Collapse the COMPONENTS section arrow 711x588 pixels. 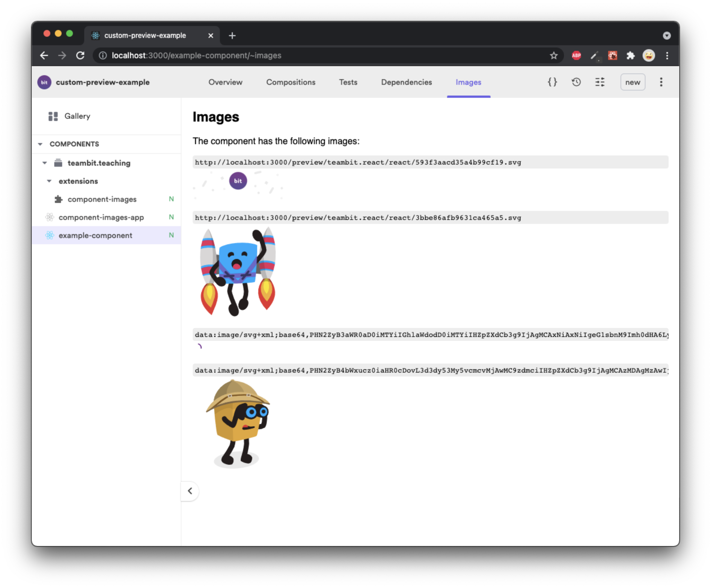tap(40, 144)
